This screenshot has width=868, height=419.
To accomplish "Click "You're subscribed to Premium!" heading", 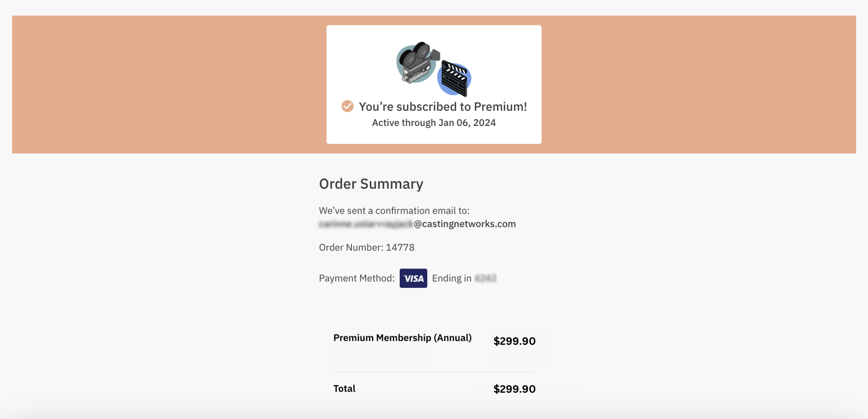I will pos(442,106).
